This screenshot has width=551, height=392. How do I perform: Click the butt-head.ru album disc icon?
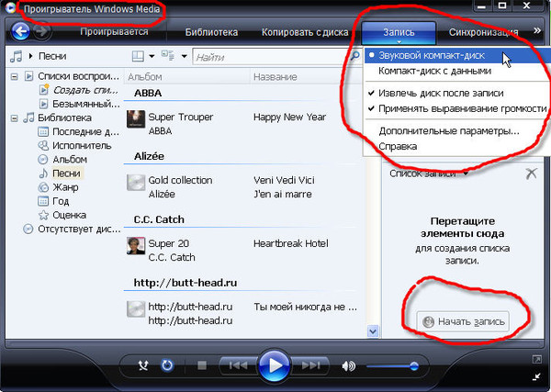point(136,308)
